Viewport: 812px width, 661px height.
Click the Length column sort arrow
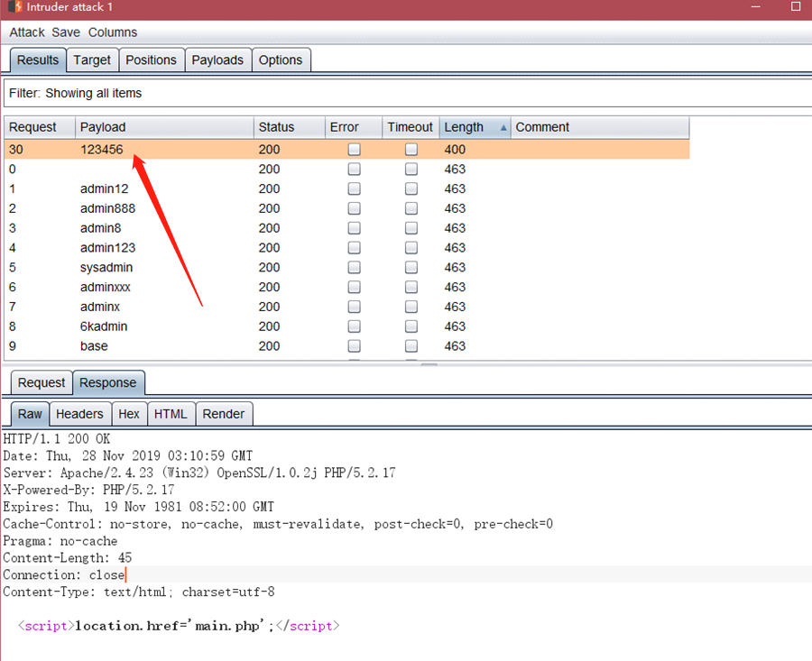(503, 128)
